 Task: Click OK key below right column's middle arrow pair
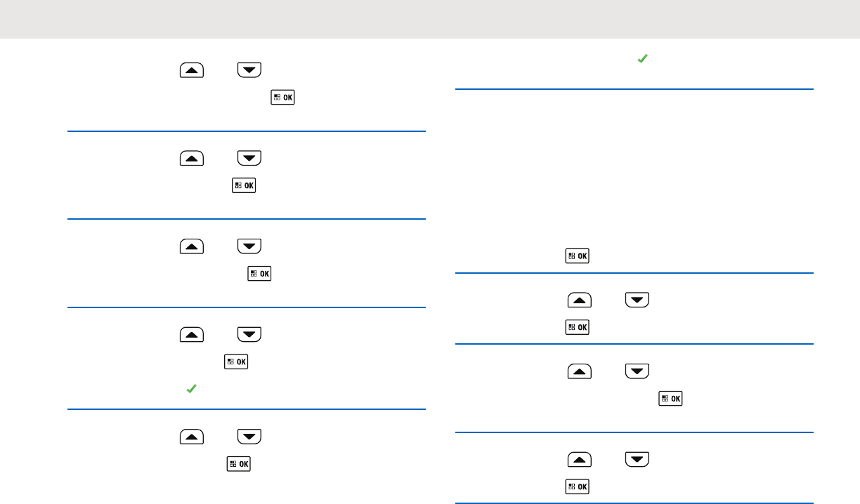pos(670,398)
